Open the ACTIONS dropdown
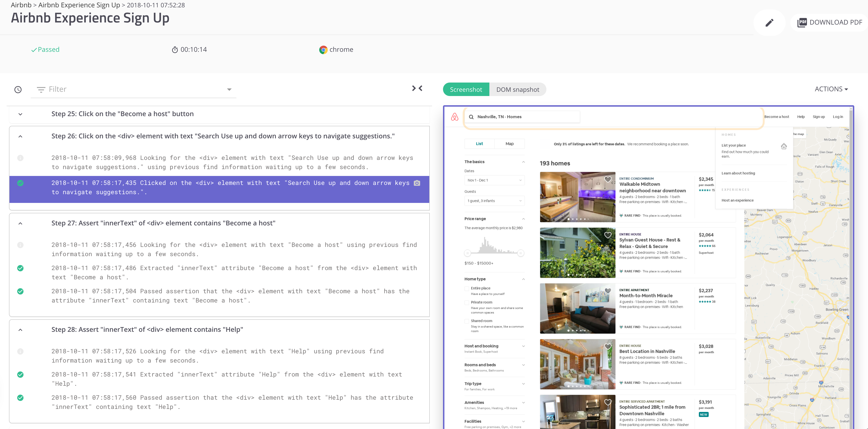 (x=831, y=89)
